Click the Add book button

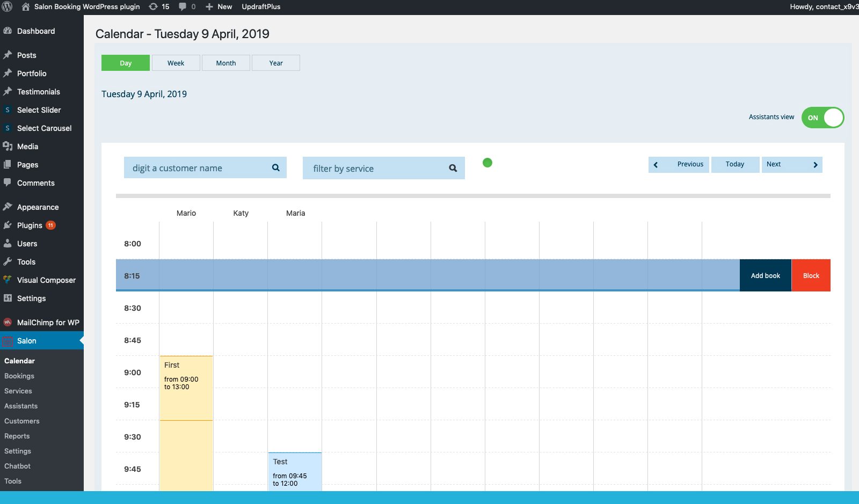[765, 276]
